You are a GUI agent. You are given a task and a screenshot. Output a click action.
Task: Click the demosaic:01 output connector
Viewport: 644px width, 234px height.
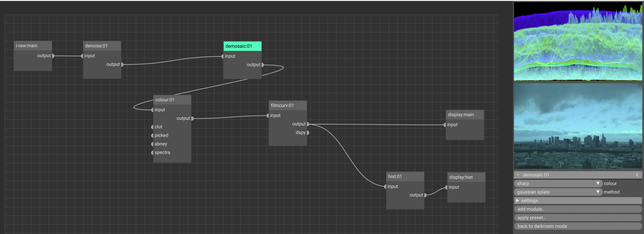[263, 65]
